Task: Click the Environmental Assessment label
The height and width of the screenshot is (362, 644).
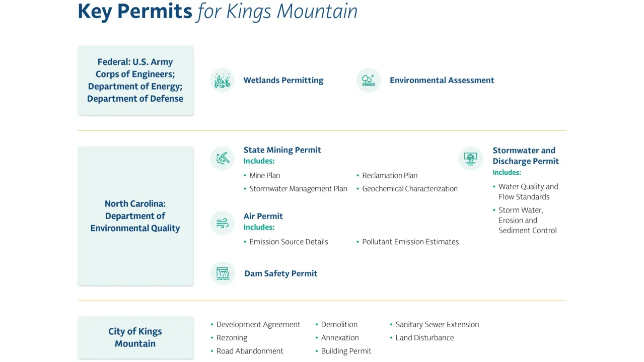Action: click(x=442, y=80)
